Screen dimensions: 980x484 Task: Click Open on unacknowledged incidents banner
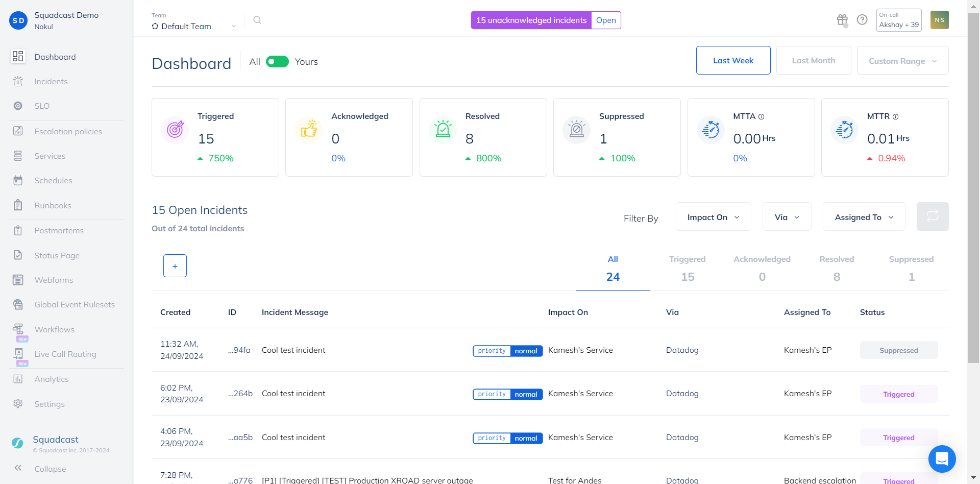click(606, 20)
